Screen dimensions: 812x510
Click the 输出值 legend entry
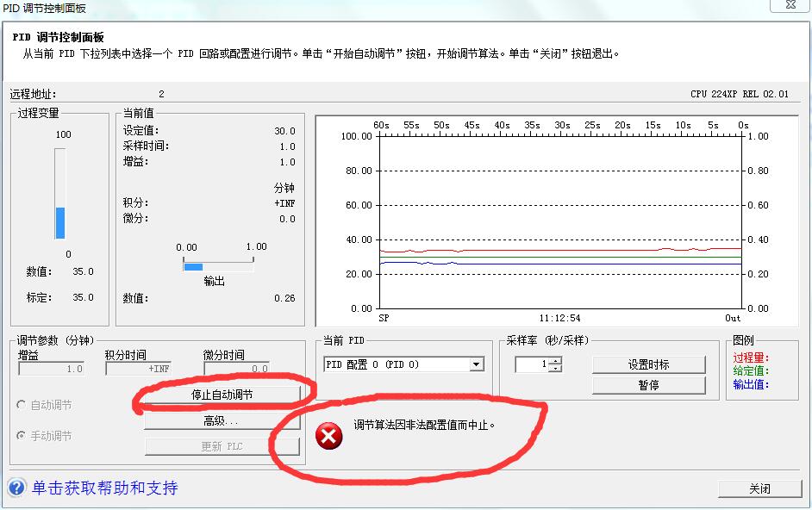[x=751, y=384]
